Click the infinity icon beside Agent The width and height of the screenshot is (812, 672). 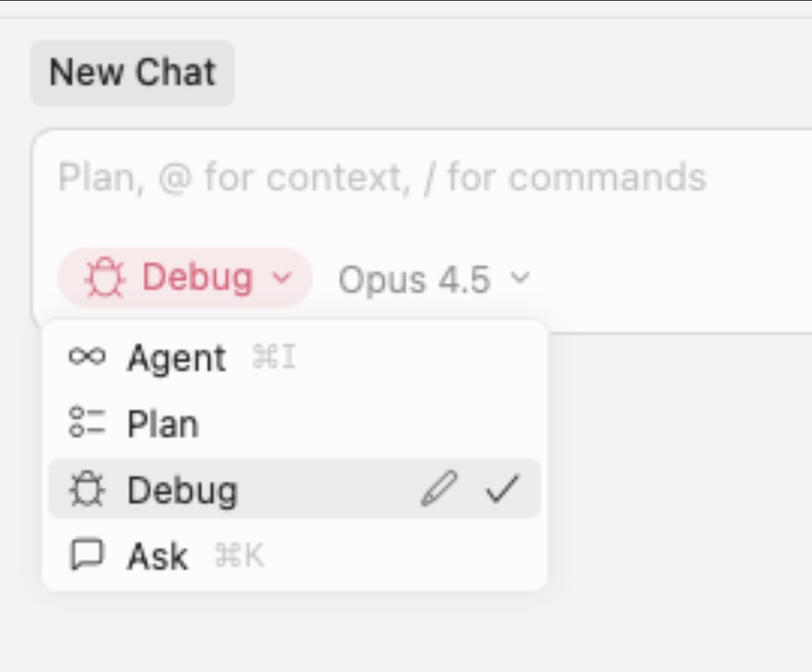(87, 357)
